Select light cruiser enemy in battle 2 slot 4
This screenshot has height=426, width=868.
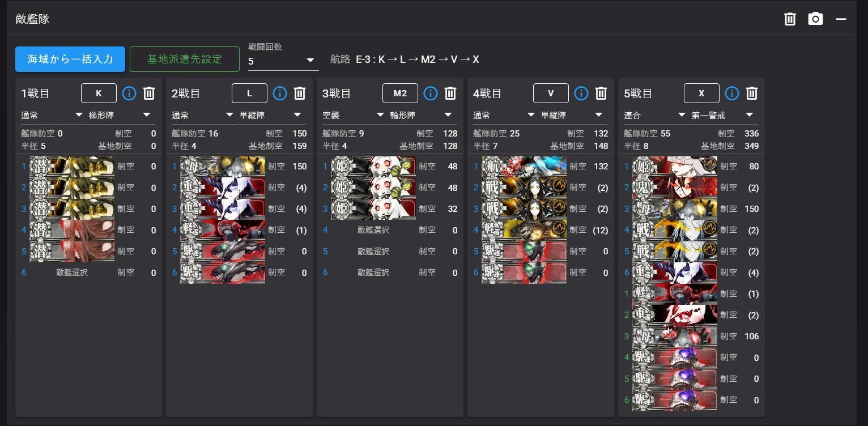pyautogui.click(x=223, y=230)
